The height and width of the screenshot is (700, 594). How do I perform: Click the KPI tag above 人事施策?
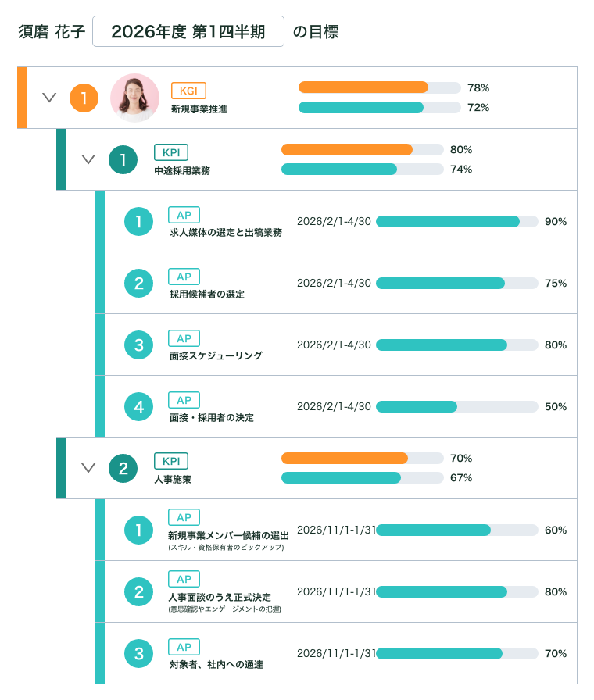coord(171,461)
